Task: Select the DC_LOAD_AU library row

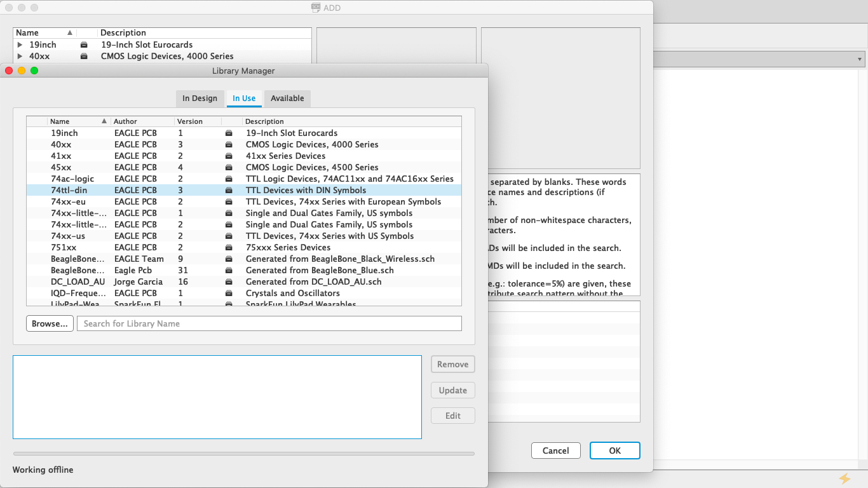Action: pos(244,282)
